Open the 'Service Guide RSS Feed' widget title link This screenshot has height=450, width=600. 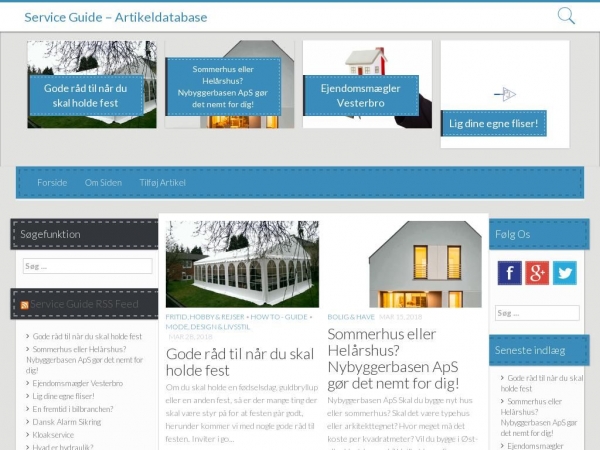point(84,304)
